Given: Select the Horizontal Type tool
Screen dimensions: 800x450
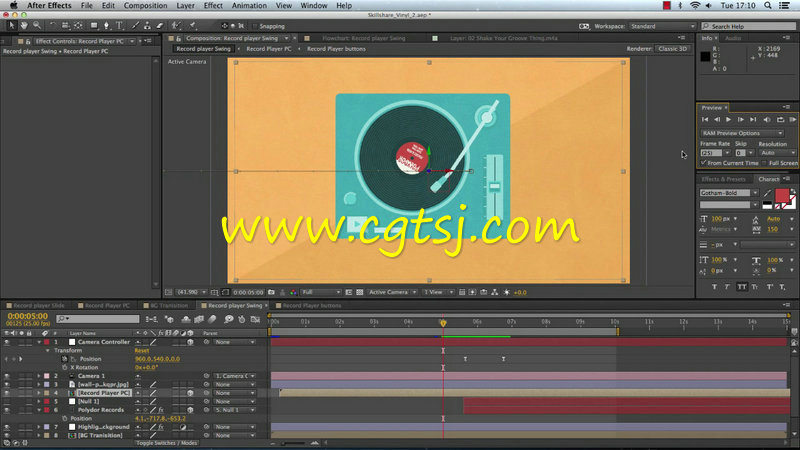Looking at the screenshot, I should pos(119,25).
